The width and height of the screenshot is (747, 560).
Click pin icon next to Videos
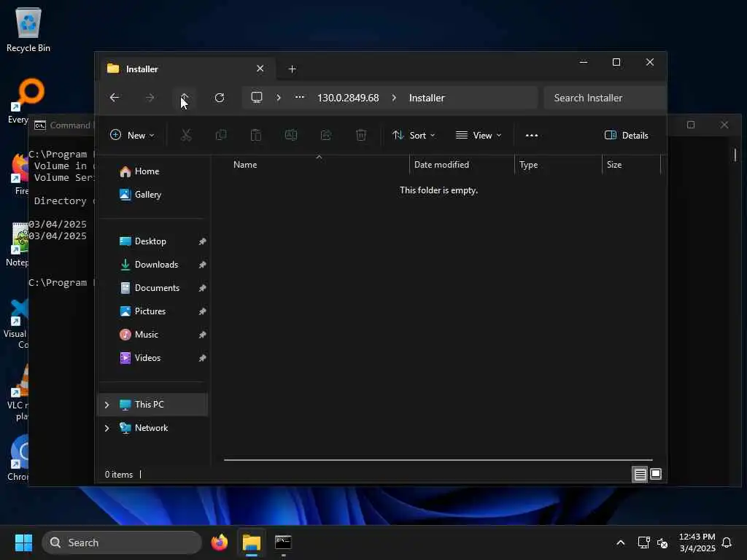[202, 358]
